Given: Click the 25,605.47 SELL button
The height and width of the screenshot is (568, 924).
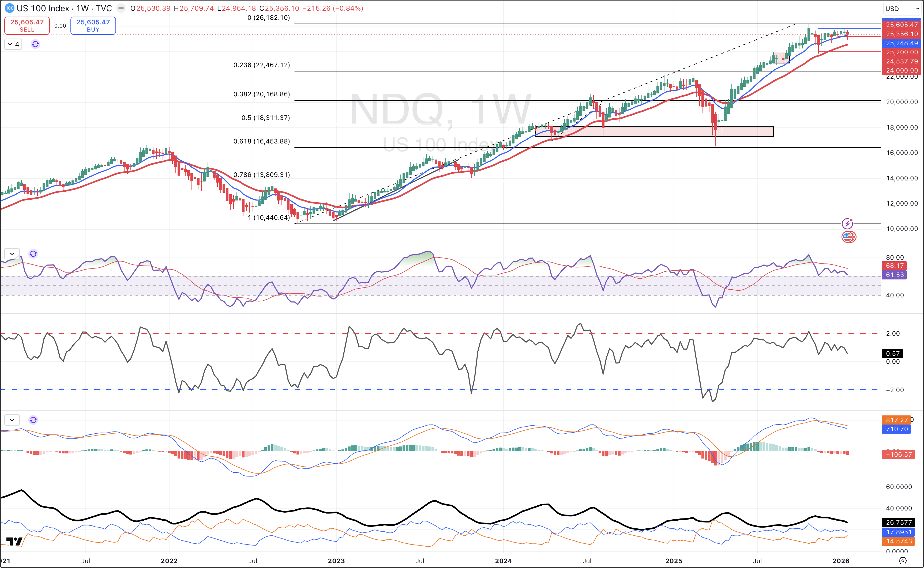Looking at the screenshot, I should click(x=27, y=25).
